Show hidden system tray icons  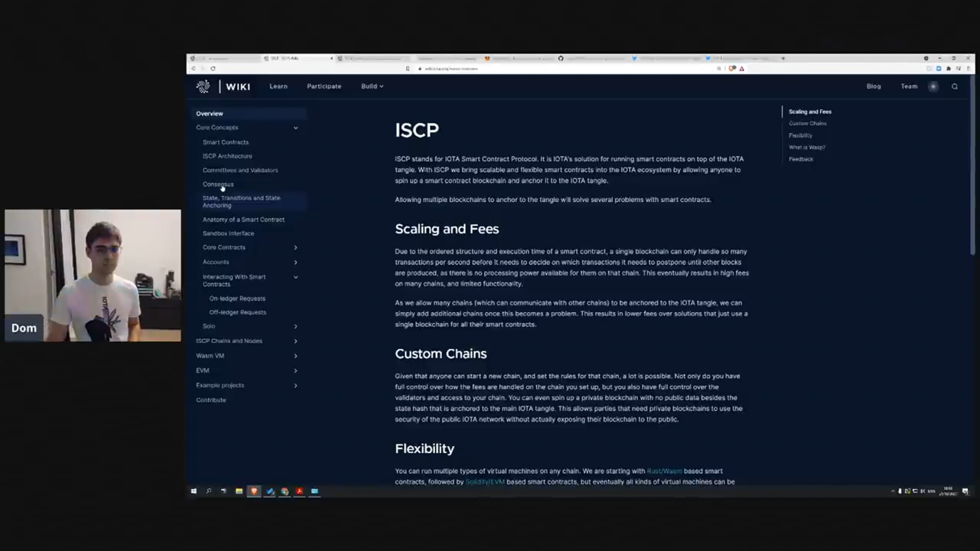(x=893, y=491)
